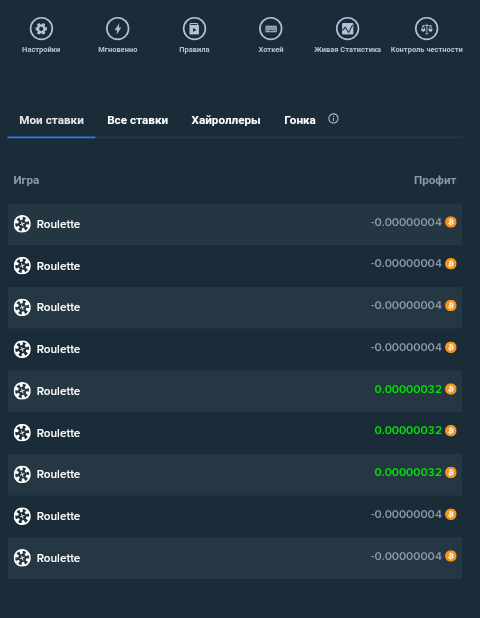
Task: Toggle the Мгновенно lightning icon
Action: tap(117, 28)
